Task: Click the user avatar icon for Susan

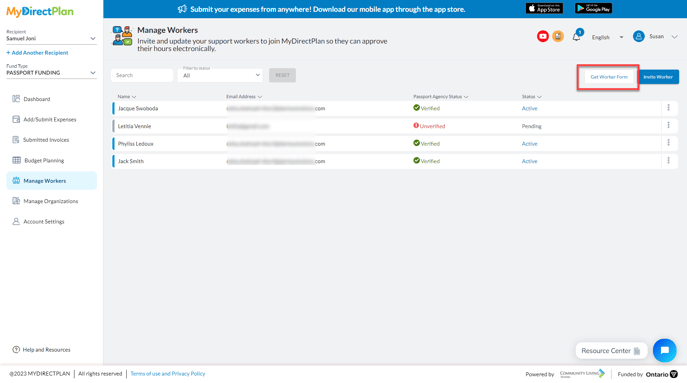Action: coord(638,36)
